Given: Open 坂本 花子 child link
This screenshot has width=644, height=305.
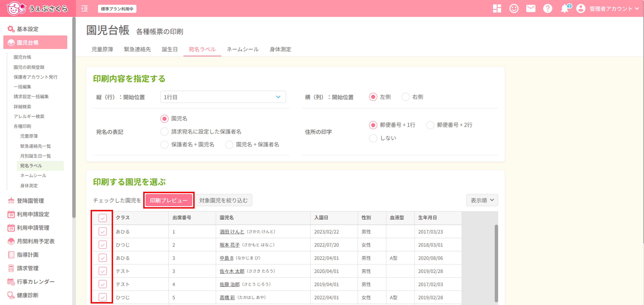Looking at the screenshot, I should (x=230, y=245).
